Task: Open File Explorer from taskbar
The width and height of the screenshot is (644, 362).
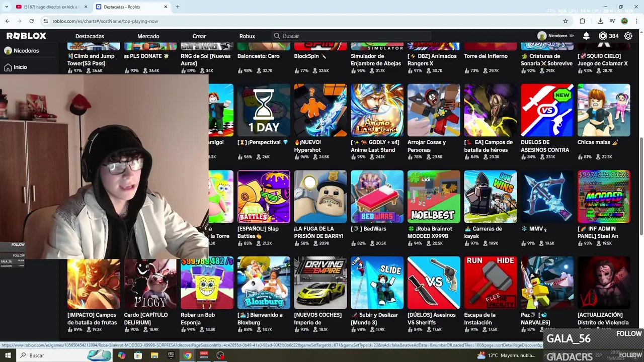Action: (x=154, y=355)
